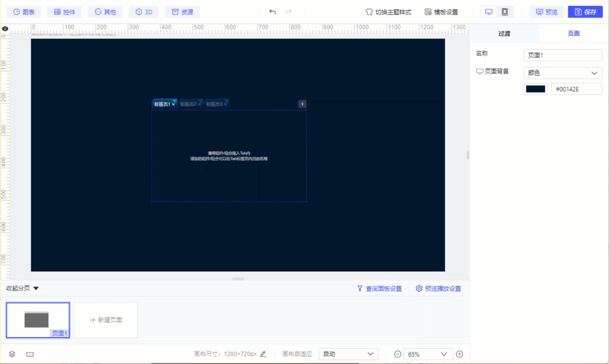Switch to the 页面 tab
The height and width of the screenshot is (364, 609).
573,33
